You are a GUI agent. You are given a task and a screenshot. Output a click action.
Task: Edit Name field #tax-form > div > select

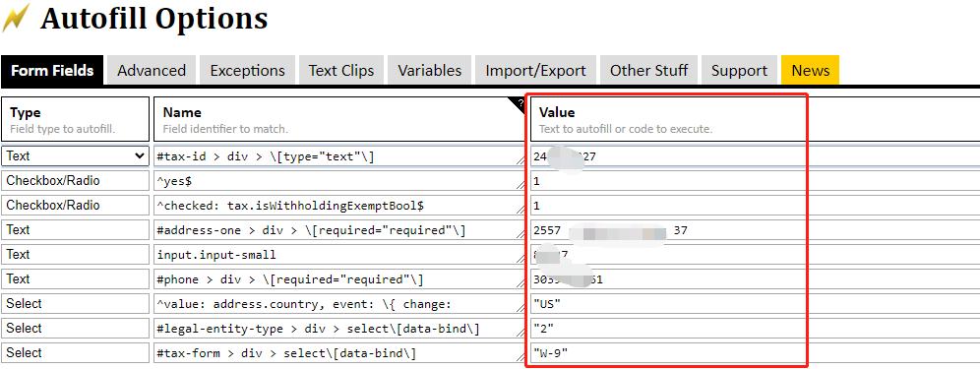coord(339,352)
